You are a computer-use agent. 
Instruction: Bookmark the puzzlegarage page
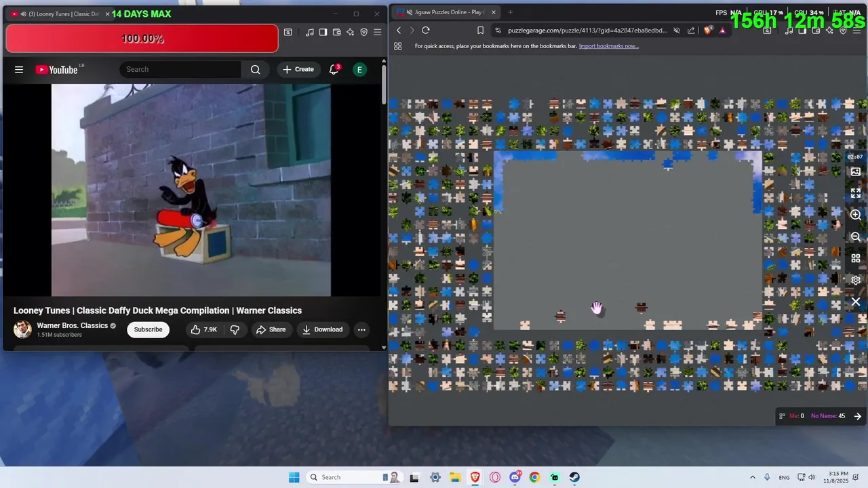click(x=480, y=30)
